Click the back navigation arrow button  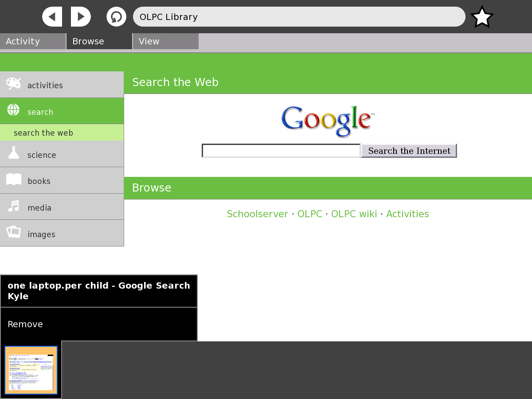[52, 17]
